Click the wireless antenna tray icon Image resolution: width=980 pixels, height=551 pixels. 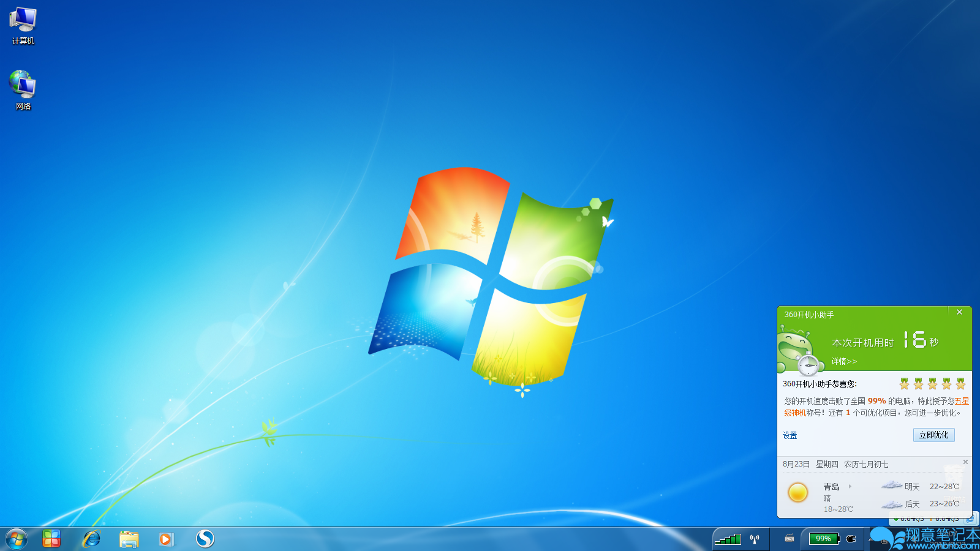tap(755, 539)
